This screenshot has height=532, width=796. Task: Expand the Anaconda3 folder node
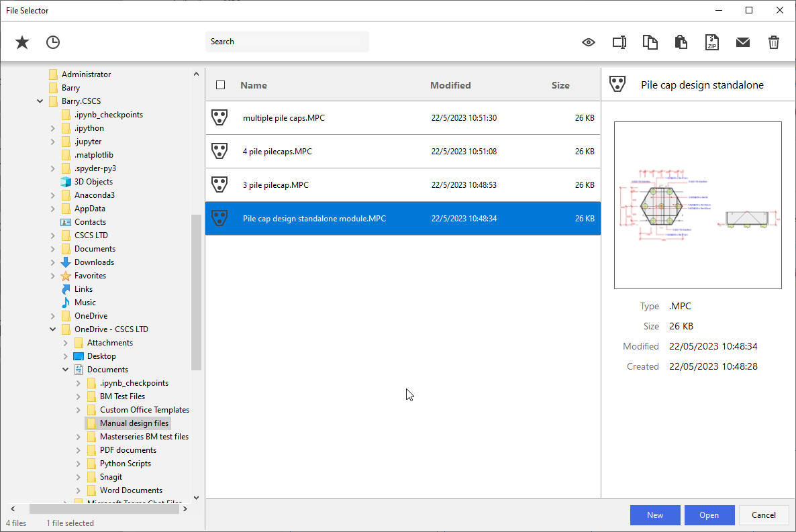[x=53, y=195]
